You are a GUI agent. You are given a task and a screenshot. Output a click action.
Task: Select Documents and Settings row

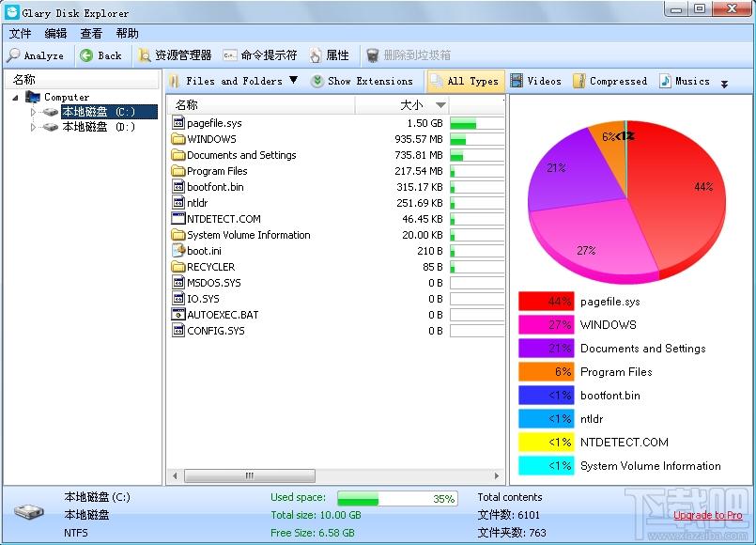(336, 155)
